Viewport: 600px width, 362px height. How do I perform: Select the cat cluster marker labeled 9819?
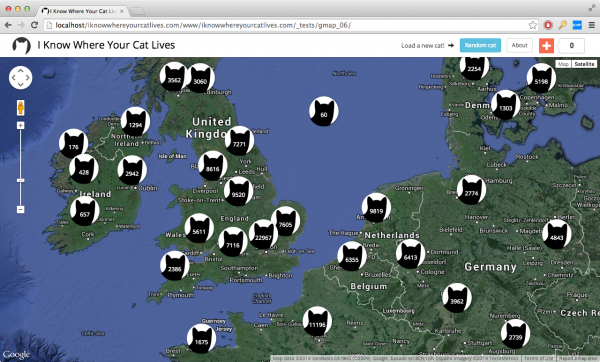(x=376, y=208)
